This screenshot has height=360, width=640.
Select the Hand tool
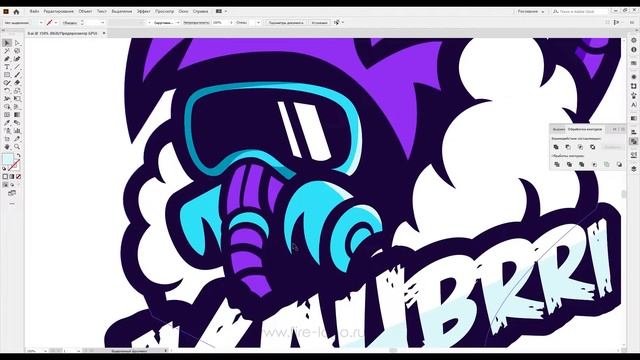click(x=7, y=147)
